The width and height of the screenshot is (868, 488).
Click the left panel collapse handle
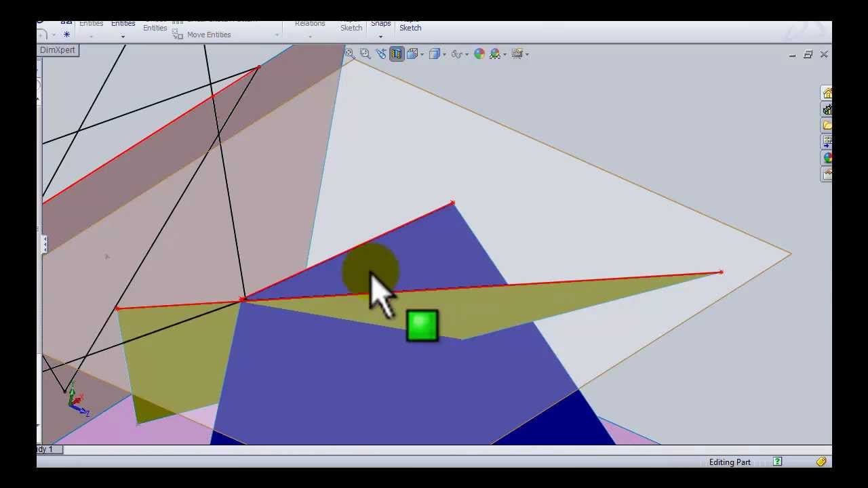[x=45, y=244]
